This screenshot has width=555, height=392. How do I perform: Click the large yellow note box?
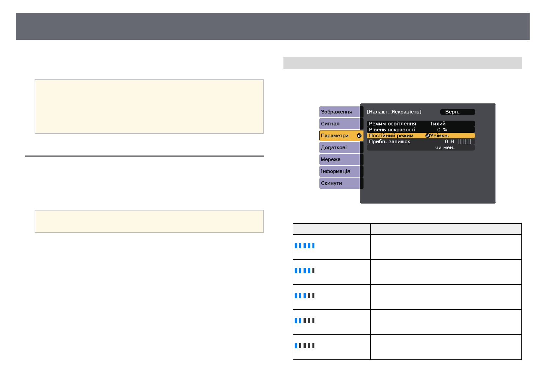click(149, 106)
